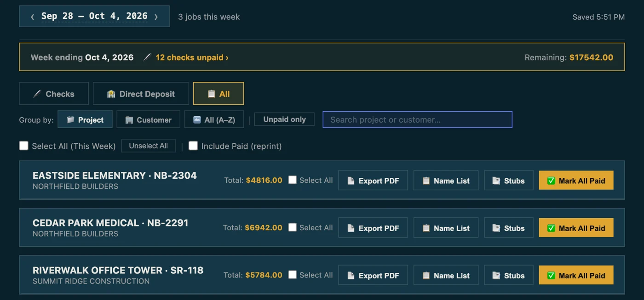Expand the Riverwalk Office Tower · SR-118 project
This screenshot has width=644, height=300.
118,270
